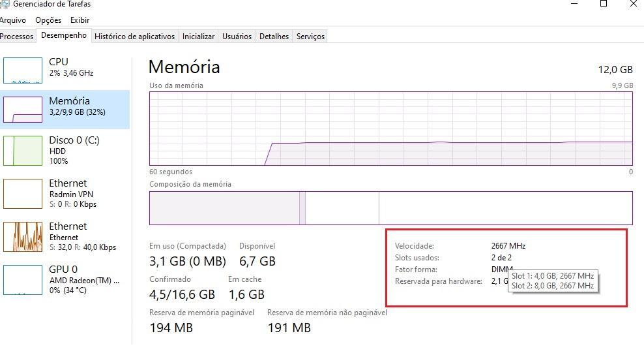Open the Exibir menu
The width and height of the screenshot is (644, 355).
(x=80, y=20)
